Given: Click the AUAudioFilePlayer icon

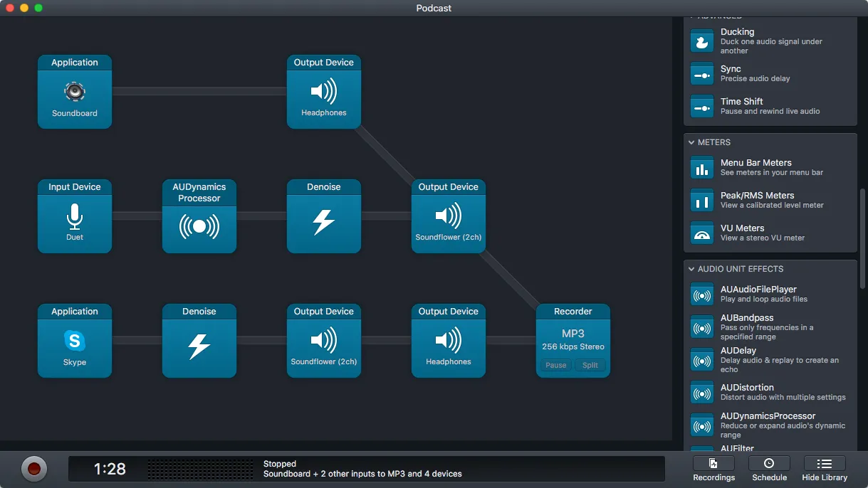Looking at the screenshot, I should [x=702, y=295].
